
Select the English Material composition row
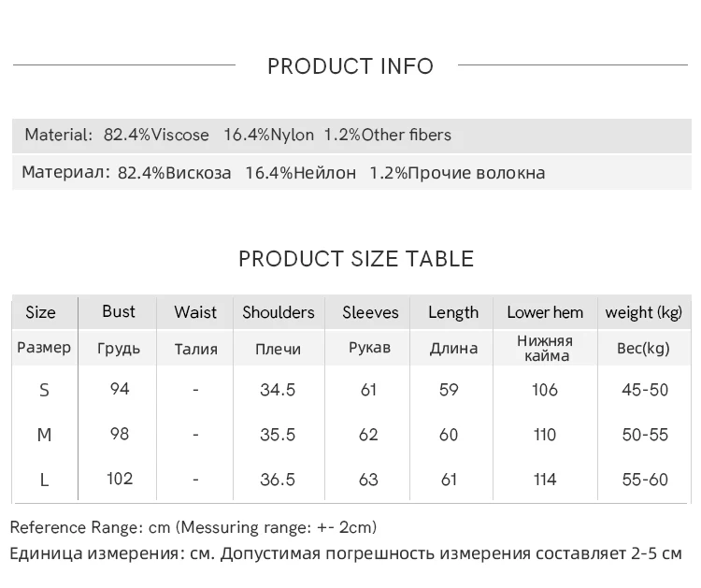point(238,135)
